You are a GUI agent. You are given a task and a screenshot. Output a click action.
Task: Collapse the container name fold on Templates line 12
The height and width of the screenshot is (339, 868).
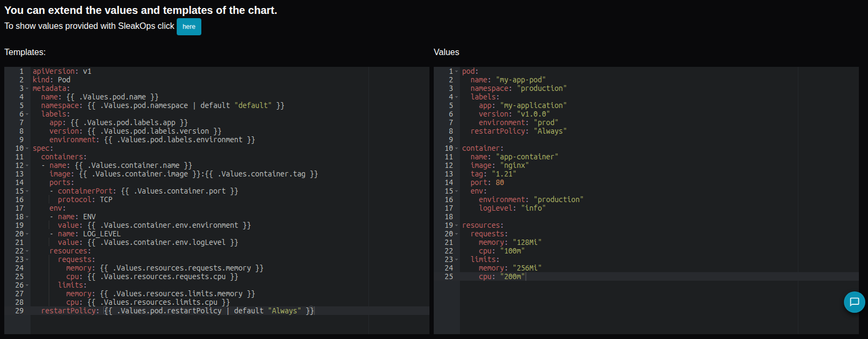coord(27,165)
